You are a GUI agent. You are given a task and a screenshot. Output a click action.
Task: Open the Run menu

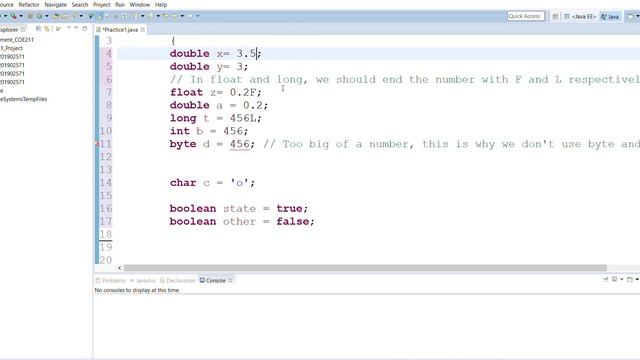pos(120,4)
